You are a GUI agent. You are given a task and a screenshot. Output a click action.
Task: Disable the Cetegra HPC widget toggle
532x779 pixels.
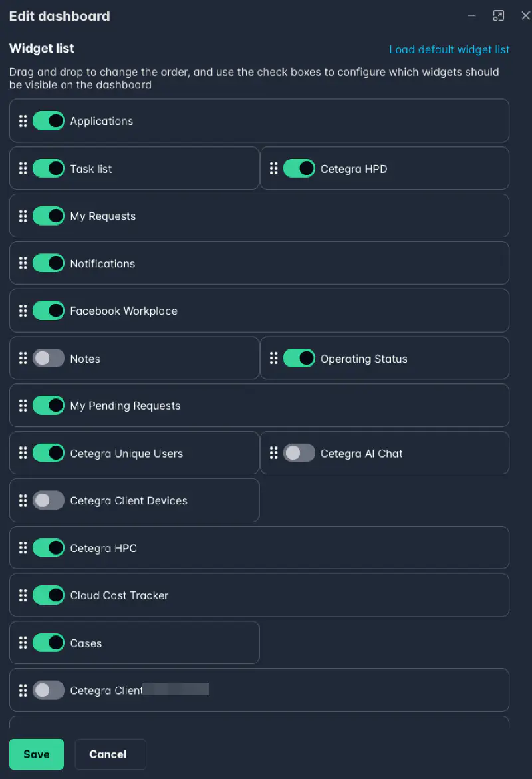[49, 548]
